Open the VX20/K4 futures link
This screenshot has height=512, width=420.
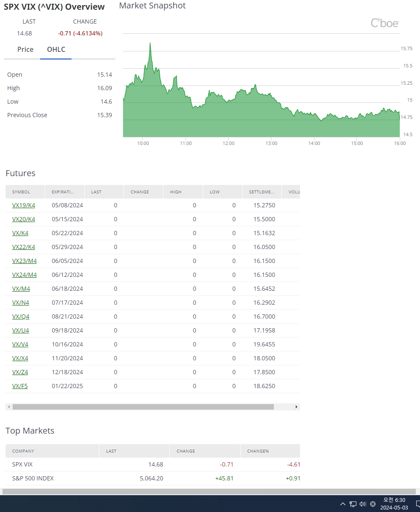[24, 219]
